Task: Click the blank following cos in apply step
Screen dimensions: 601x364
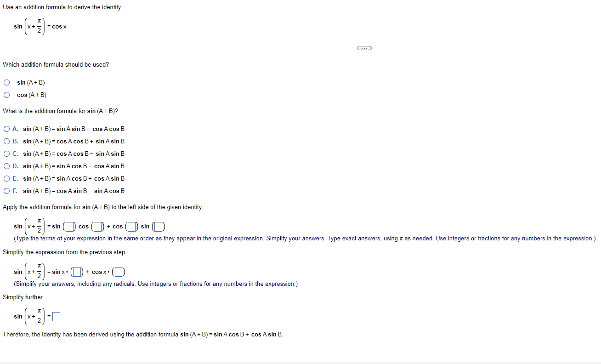Action: tap(97, 226)
